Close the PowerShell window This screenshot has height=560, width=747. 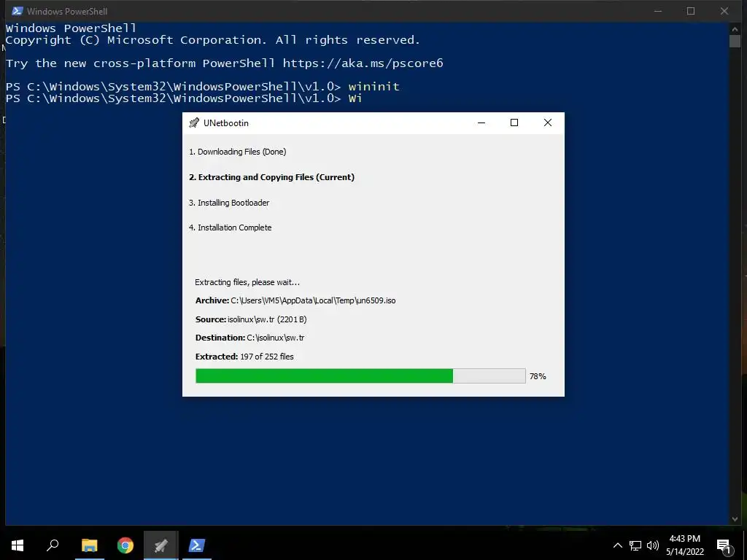coord(724,11)
